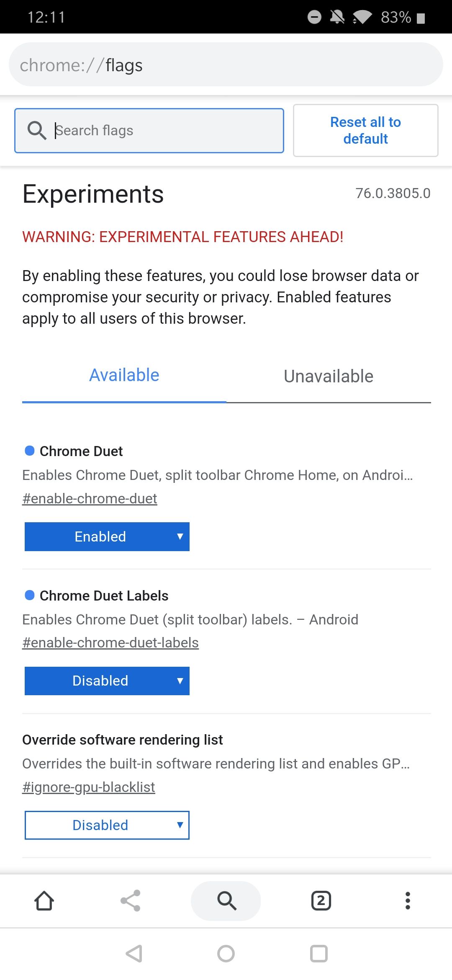Click the #enable-chrome-duet-labels link
452x980 pixels.
[110, 642]
